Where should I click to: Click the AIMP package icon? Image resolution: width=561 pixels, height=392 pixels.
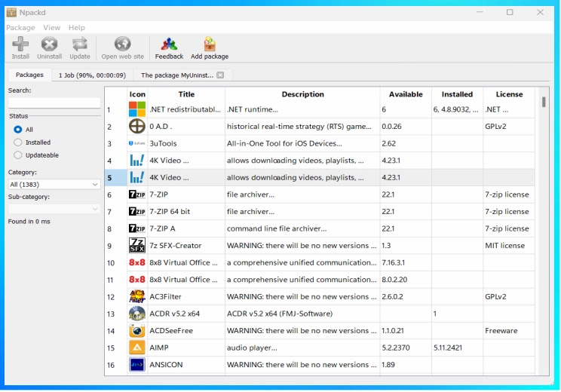click(137, 348)
